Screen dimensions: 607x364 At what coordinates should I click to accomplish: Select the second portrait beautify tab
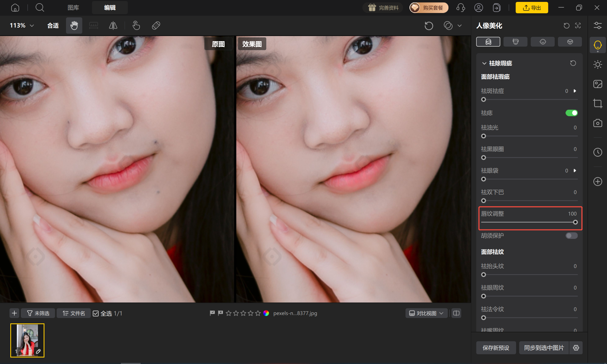[x=515, y=42]
